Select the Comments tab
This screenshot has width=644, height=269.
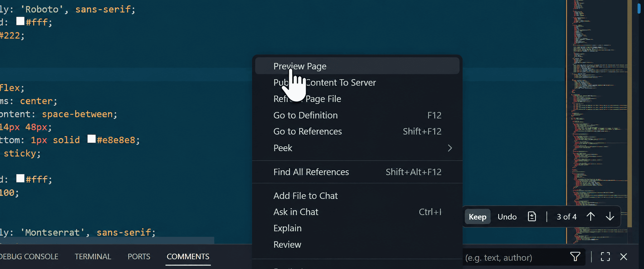click(188, 256)
